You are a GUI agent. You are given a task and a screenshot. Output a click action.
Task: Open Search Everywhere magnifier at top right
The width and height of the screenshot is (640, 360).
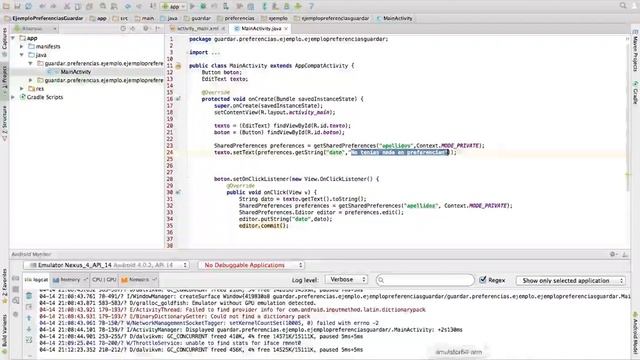coord(623,6)
